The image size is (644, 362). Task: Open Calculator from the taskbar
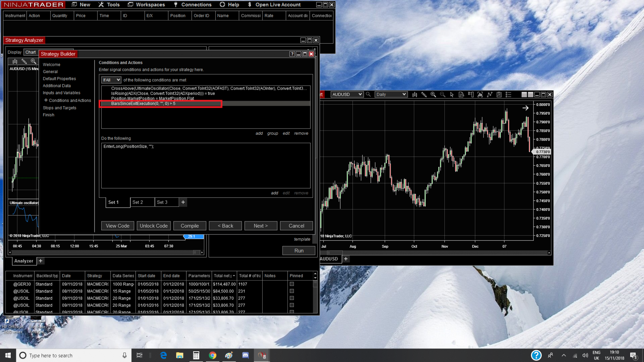click(196, 355)
